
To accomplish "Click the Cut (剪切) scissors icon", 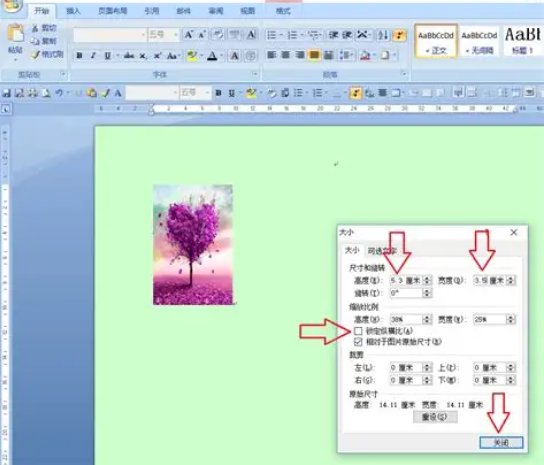I will pos(35,28).
